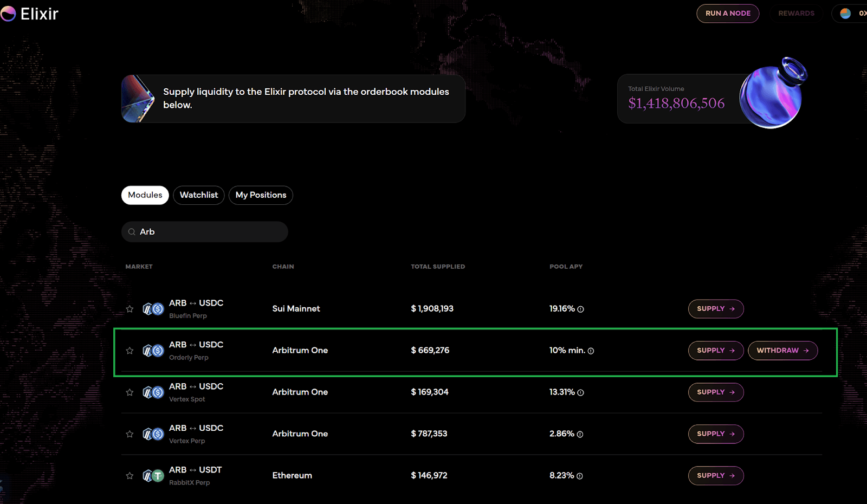The image size is (867, 504).
Task: Click the info icon next to 19.16% APY
Action: click(x=580, y=309)
